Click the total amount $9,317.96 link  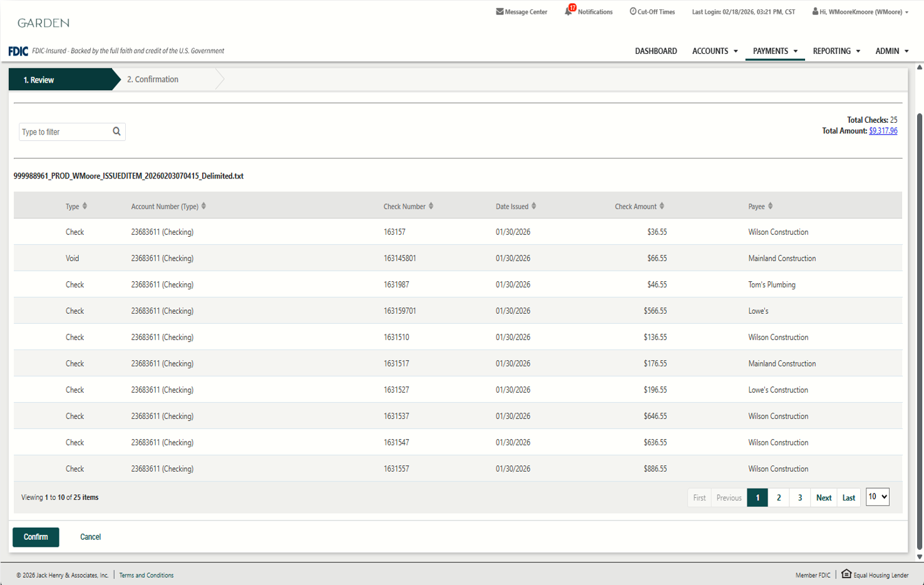[x=883, y=131]
